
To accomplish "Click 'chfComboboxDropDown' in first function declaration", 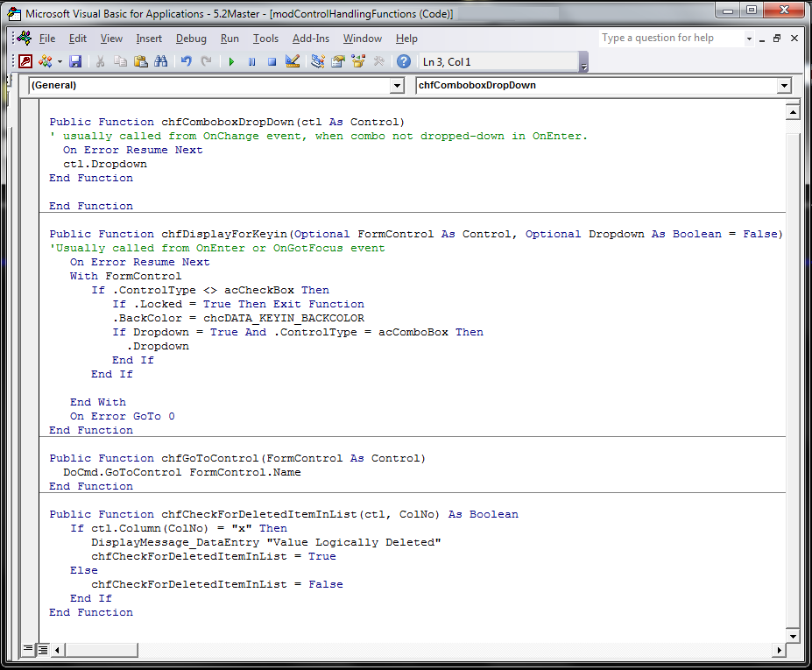I will point(228,122).
